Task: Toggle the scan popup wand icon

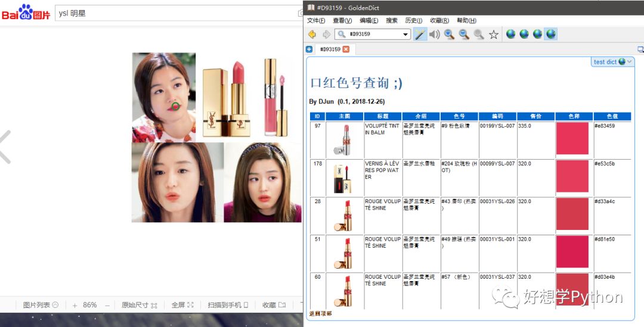Action: 420,34
